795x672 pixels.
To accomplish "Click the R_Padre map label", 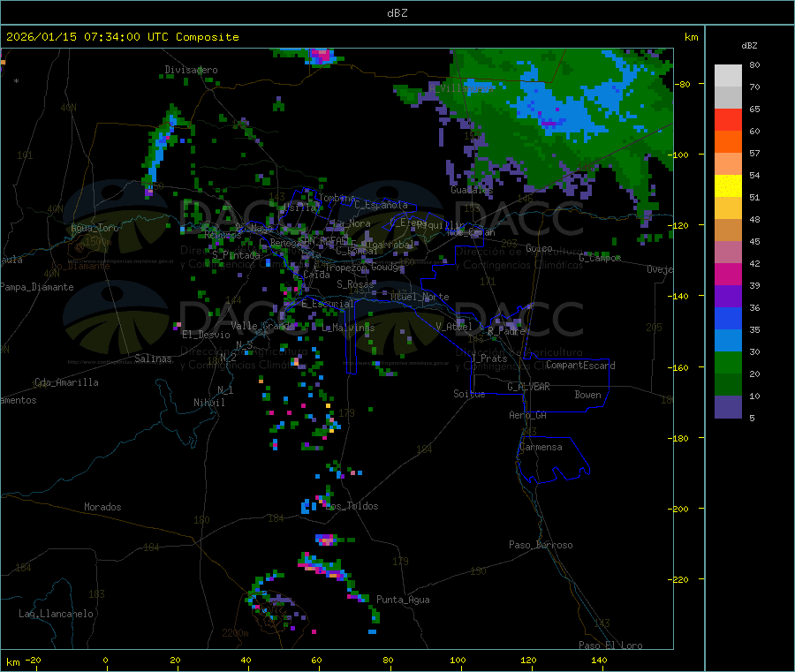I will (506, 331).
